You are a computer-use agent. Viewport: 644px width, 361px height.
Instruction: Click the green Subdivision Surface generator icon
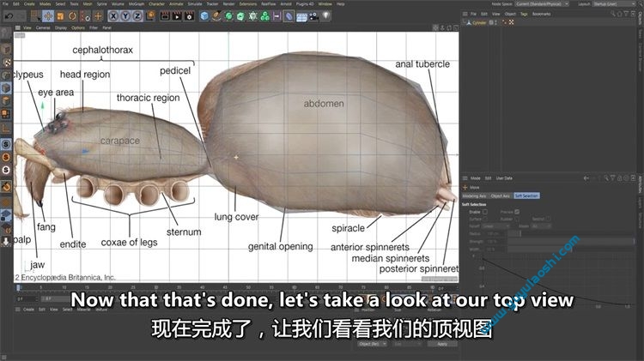(228, 16)
